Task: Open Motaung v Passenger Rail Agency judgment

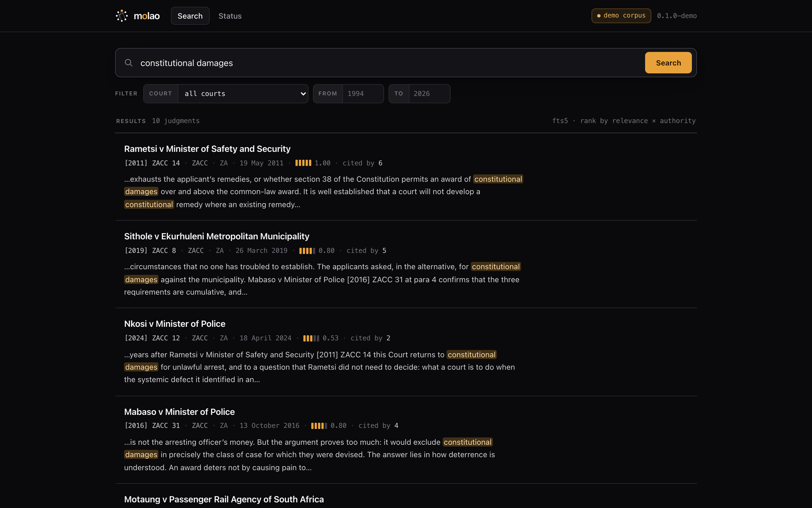Action: pos(224,499)
